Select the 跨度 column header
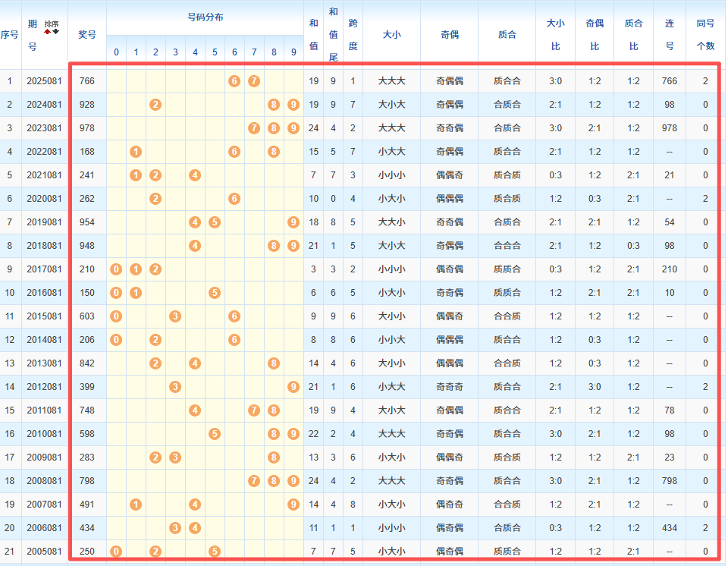The height and width of the screenshot is (566, 728). [x=353, y=34]
